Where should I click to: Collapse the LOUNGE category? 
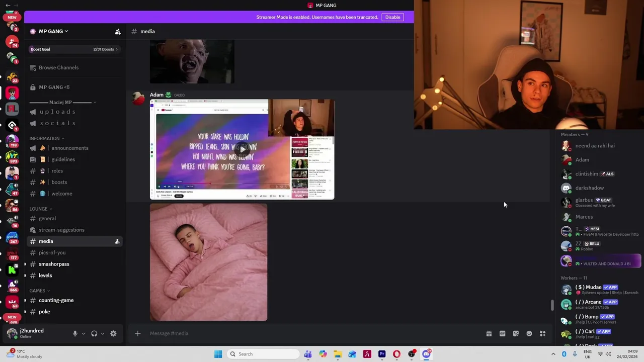pos(41,209)
